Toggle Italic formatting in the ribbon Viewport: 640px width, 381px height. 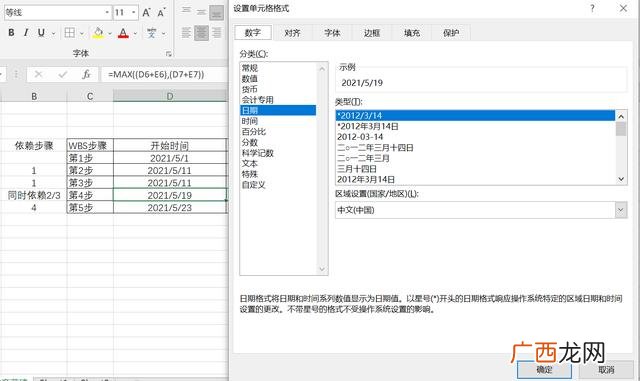(26, 33)
